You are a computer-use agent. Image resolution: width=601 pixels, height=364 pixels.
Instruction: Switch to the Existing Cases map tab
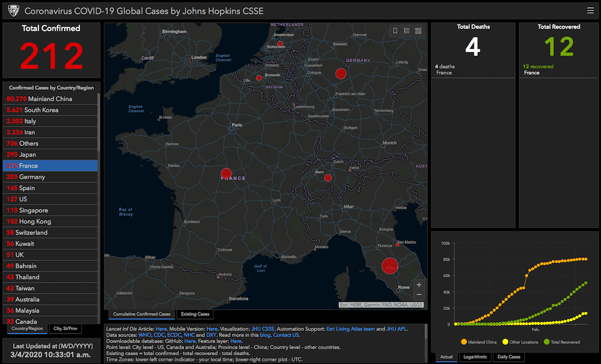coord(195,314)
